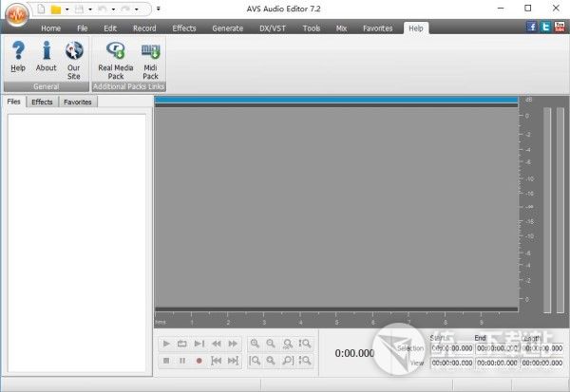This screenshot has height=392, width=570.
Task: Click the zoom in magnifier icon
Action: 255,344
